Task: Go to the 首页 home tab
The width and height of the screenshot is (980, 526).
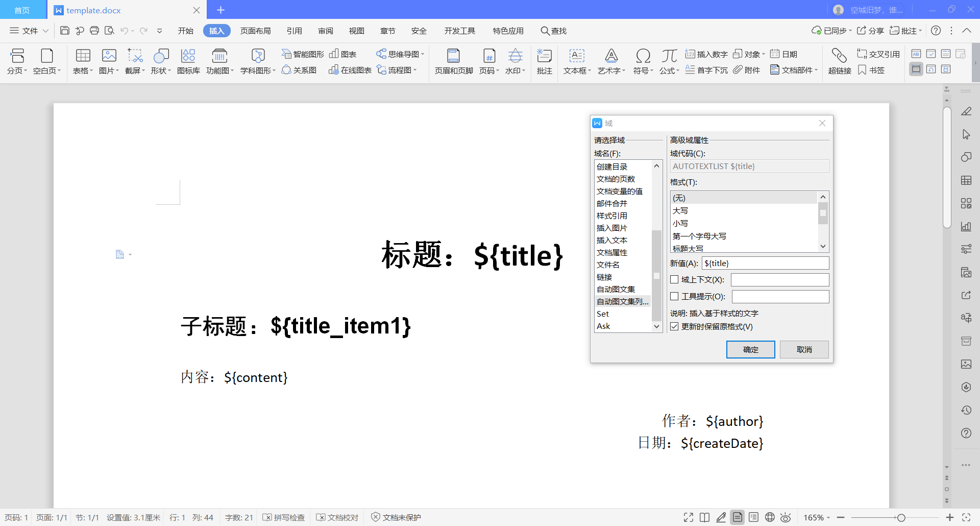Action: click(22, 10)
